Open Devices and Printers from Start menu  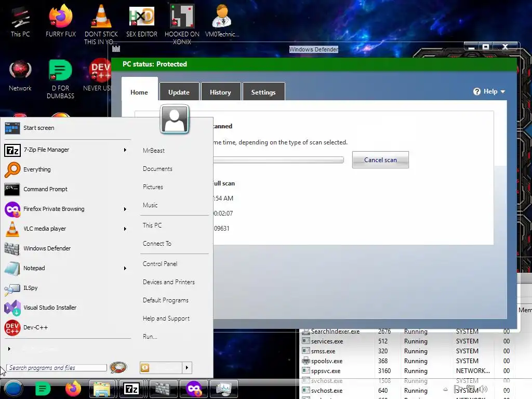click(169, 282)
